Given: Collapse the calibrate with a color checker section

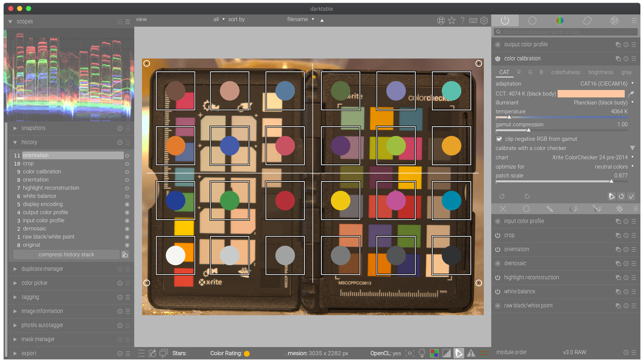Looking at the screenshot, I should [633, 148].
